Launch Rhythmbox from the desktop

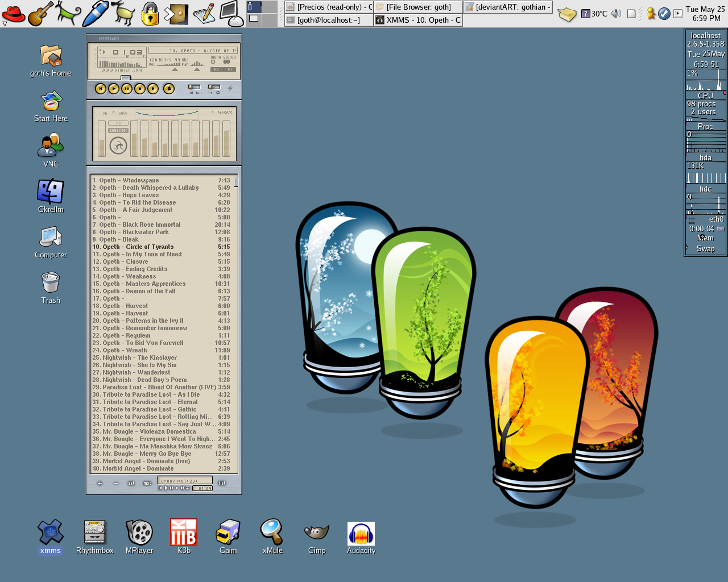click(94, 537)
